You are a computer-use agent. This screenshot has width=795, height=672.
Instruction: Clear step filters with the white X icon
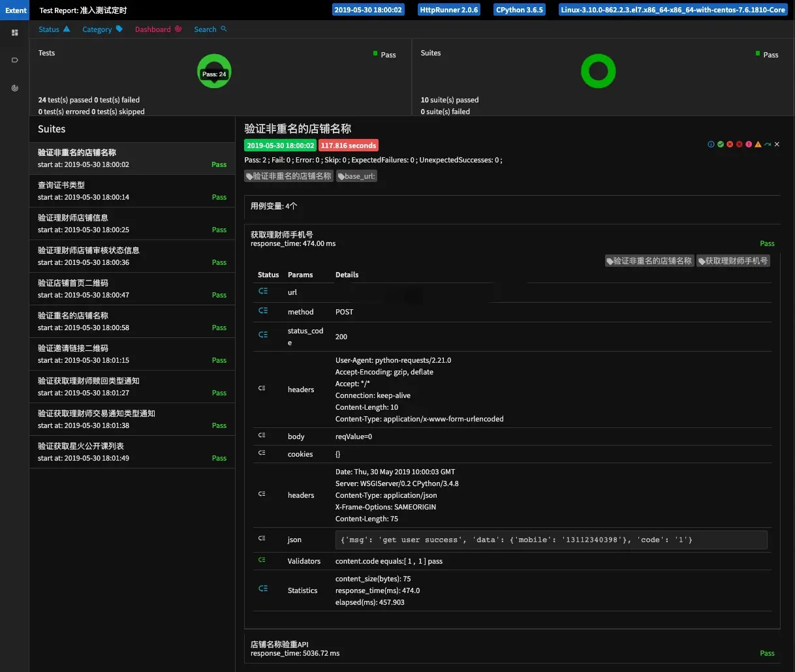(777, 144)
